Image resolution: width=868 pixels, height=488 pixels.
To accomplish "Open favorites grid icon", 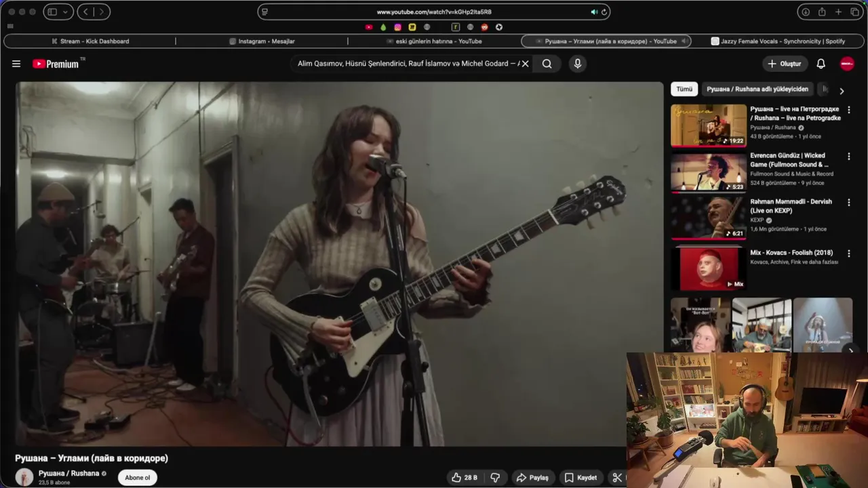I will pos(10,26).
